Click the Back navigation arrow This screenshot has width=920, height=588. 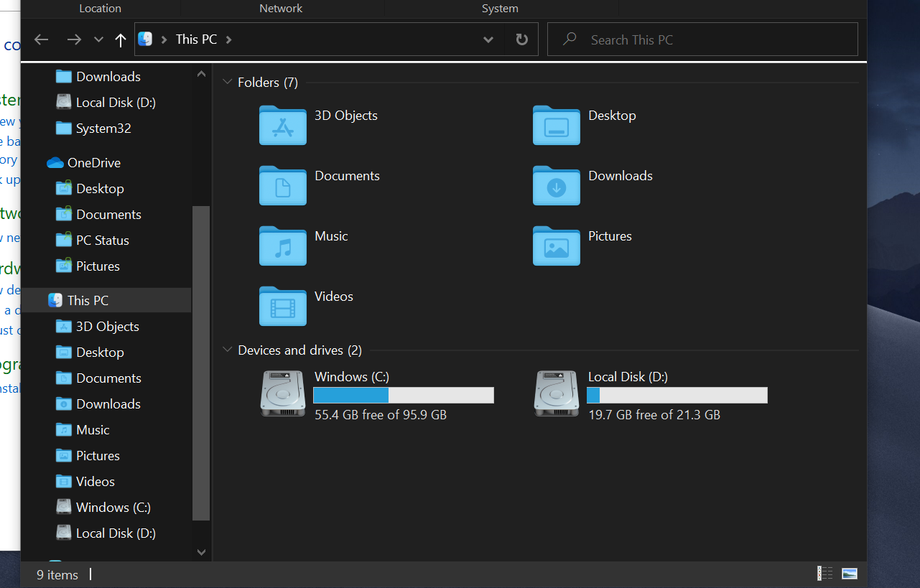click(x=42, y=39)
